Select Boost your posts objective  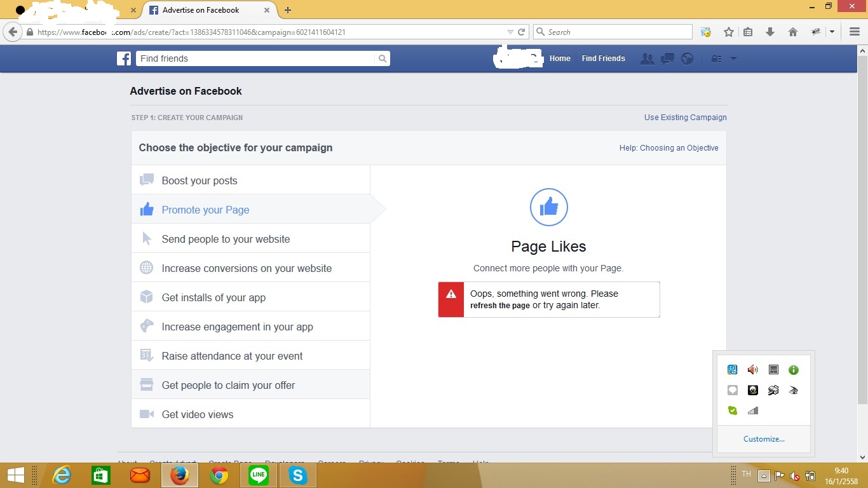(250, 180)
